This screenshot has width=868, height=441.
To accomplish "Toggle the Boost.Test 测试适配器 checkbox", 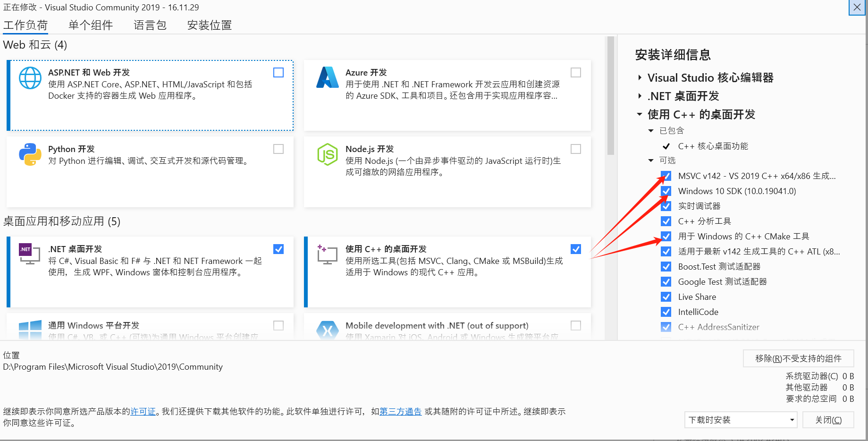I will coord(666,267).
